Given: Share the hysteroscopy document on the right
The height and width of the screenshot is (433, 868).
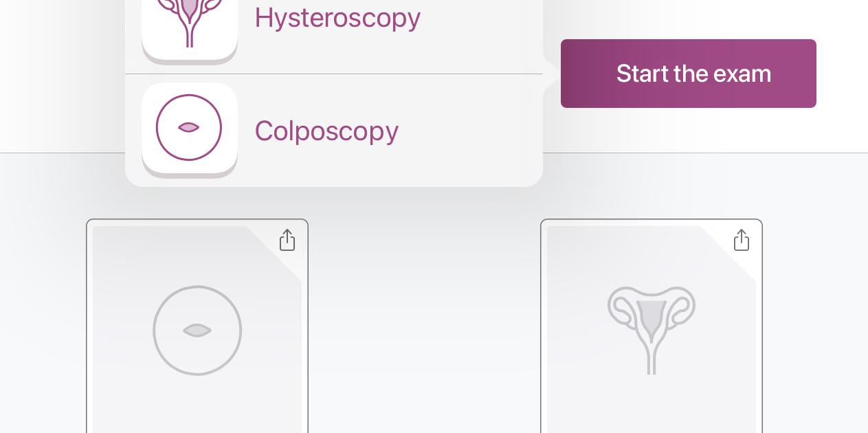Looking at the screenshot, I should (x=741, y=240).
